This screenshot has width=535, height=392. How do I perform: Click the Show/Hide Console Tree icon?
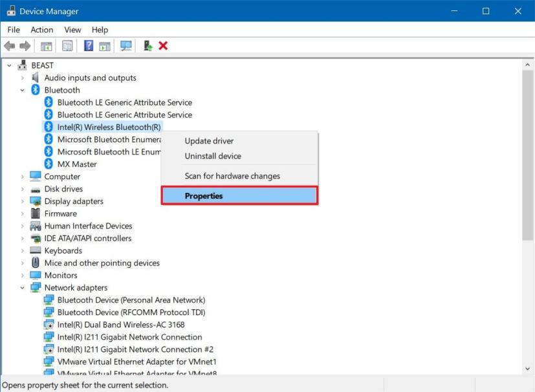pyautogui.click(x=47, y=46)
